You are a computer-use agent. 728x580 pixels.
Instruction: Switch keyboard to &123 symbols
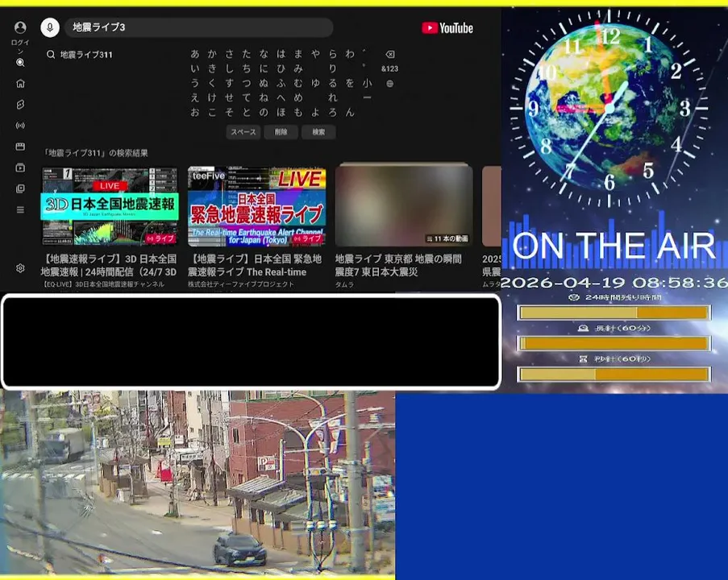coord(389,68)
